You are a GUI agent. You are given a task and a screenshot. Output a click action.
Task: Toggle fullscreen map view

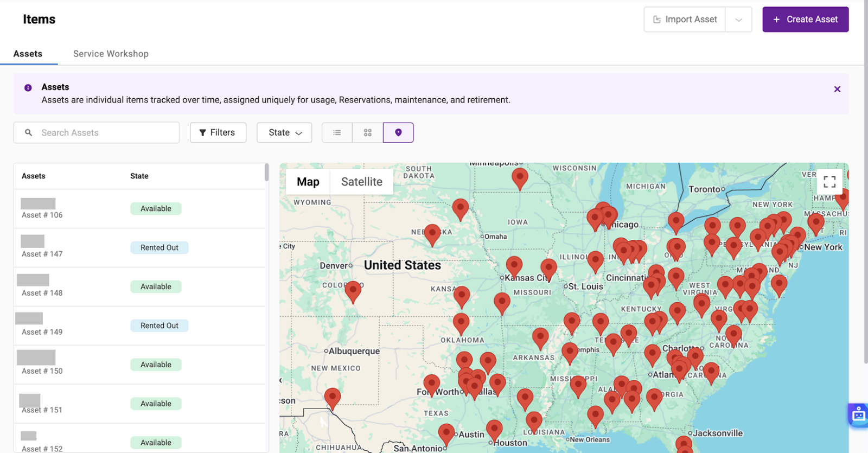click(x=829, y=182)
